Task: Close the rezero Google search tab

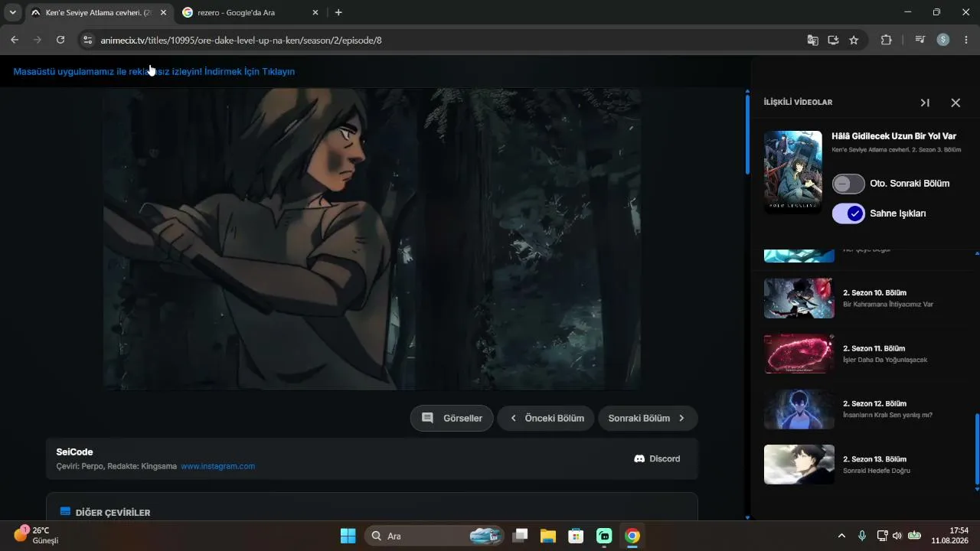Action: [315, 12]
